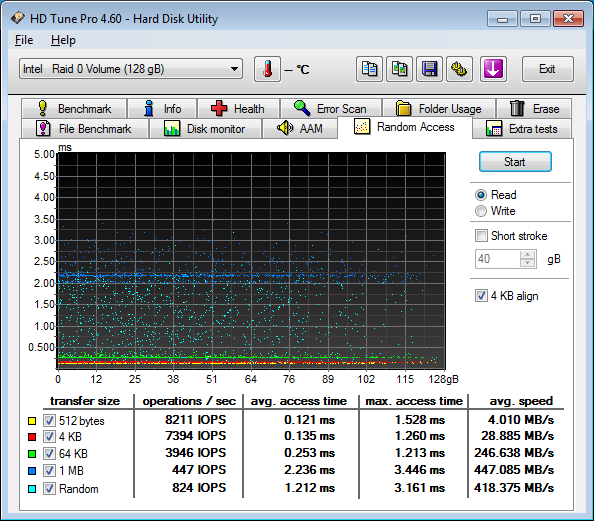Save results with floppy disk icon
The width and height of the screenshot is (594, 521).
(429, 69)
